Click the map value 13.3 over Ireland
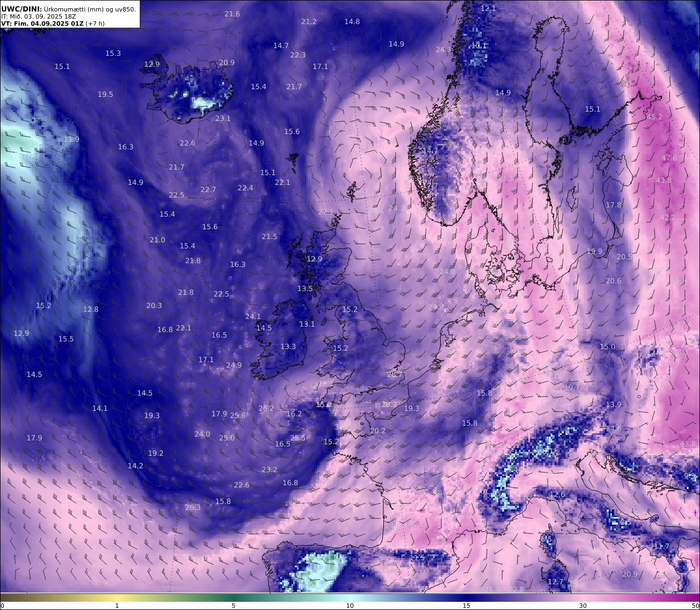The width and height of the screenshot is (700, 610). (x=288, y=346)
